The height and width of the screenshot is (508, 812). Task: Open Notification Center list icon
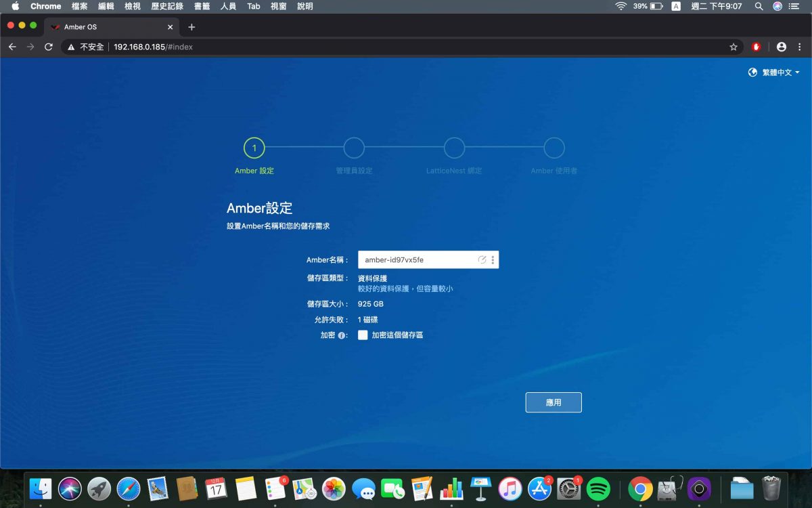(794, 6)
